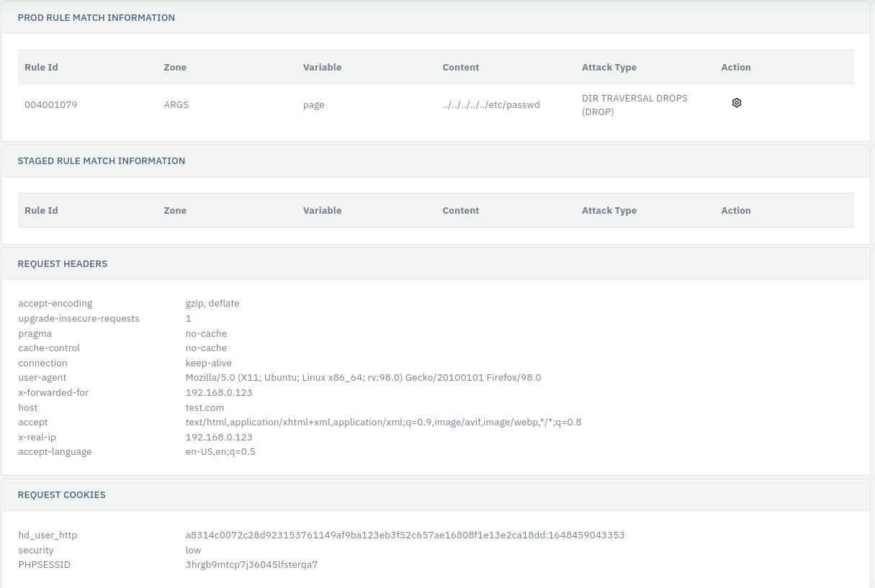
Task: Click the upgrade-insecure-requests header name
Action: click(79, 319)
